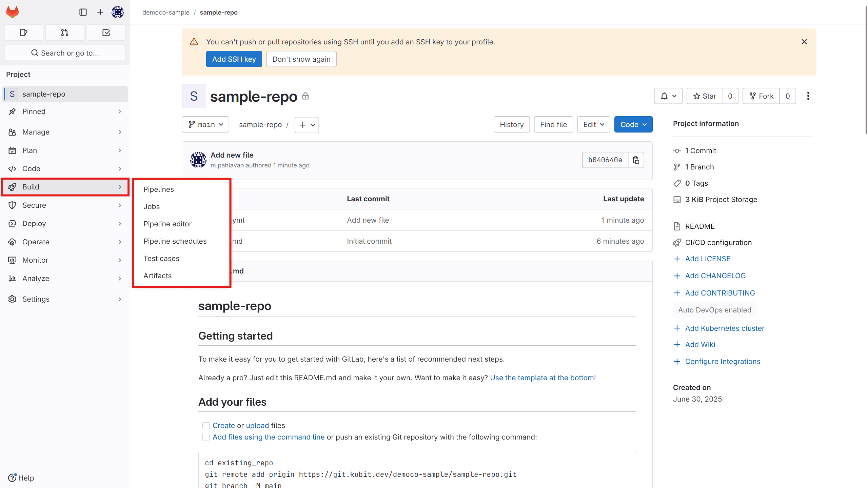The width and height of the screenshot is (868, 488).
Task: Click the Help link
Action: coord(21,478)
